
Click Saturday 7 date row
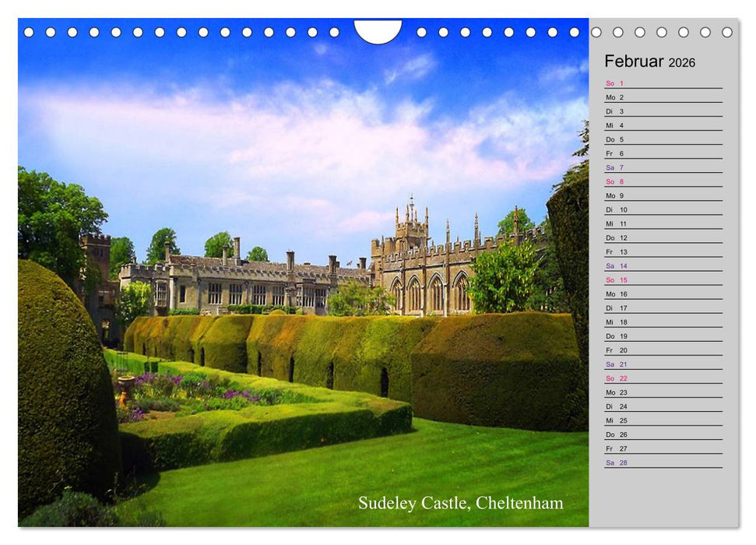pyautogui.click(x=663, y=167)
